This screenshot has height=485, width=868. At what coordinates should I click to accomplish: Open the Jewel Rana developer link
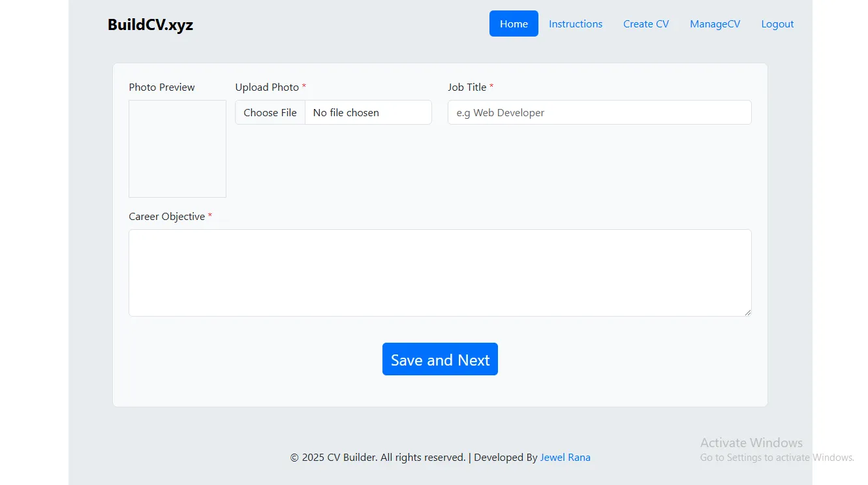point(565,458)
